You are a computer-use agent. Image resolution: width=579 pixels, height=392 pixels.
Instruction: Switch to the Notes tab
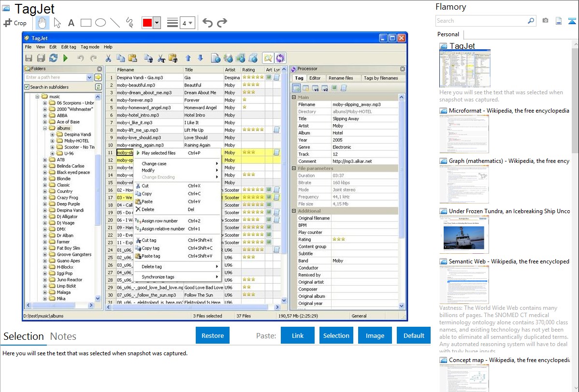[x=63, y=336]
